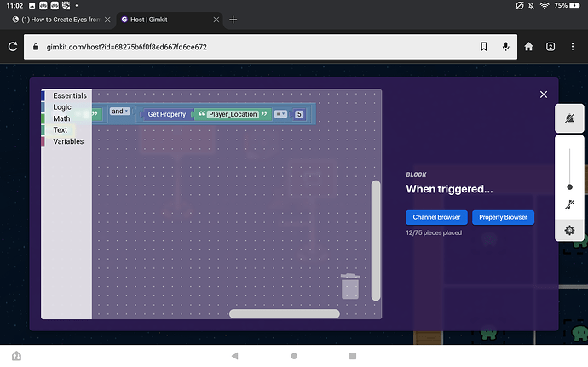Click the Player_Location text field
The image size is (588, 367).
(x=233, y=114)
